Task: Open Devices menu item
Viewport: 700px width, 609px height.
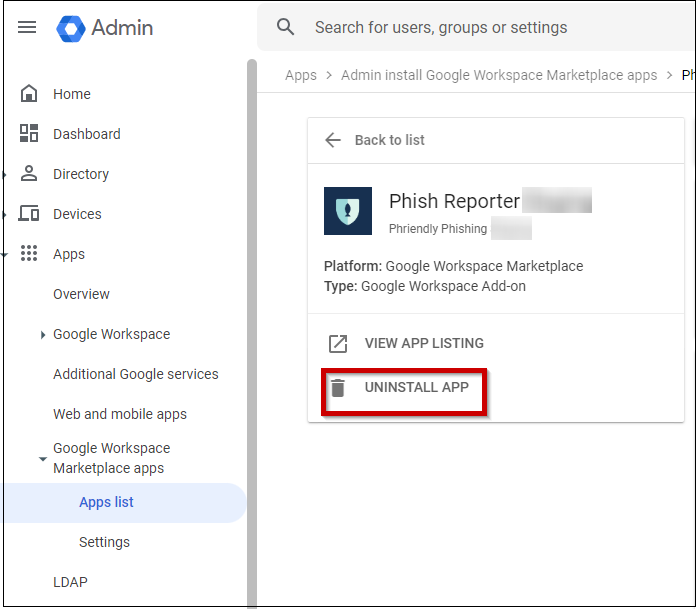Action: pyautogui.click(x=77, y=214)
